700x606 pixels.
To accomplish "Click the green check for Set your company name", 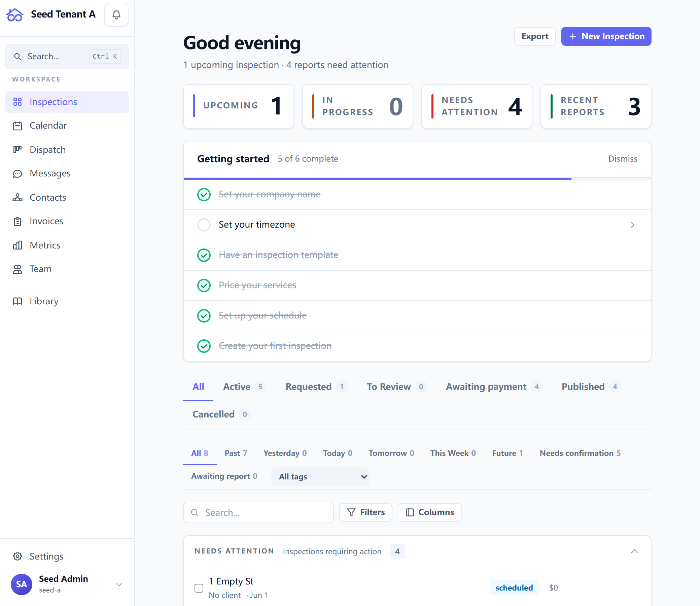I will [x=204, y=195].
